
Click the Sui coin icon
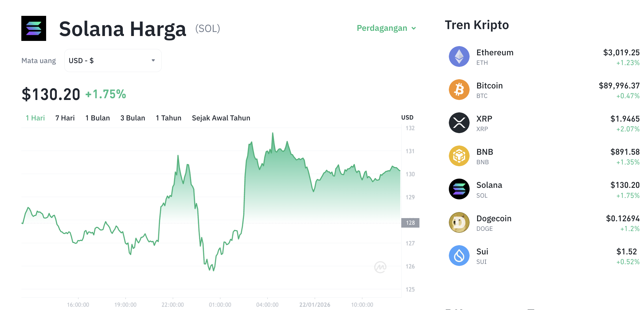tap(459, 255)
